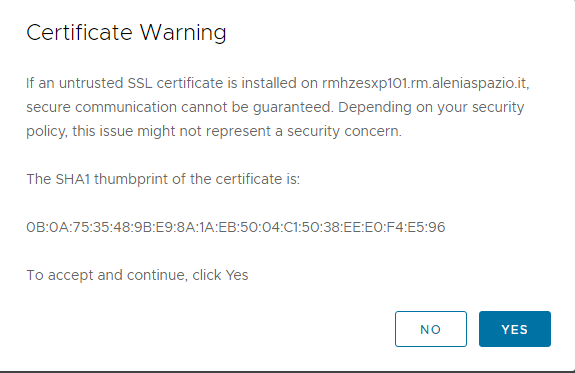Image resolution: width=575 pixels, height=373 pixels.
Task: Click the phrase 'Depending on your security'
Action: pyautogui.click(x=431, y=107)
